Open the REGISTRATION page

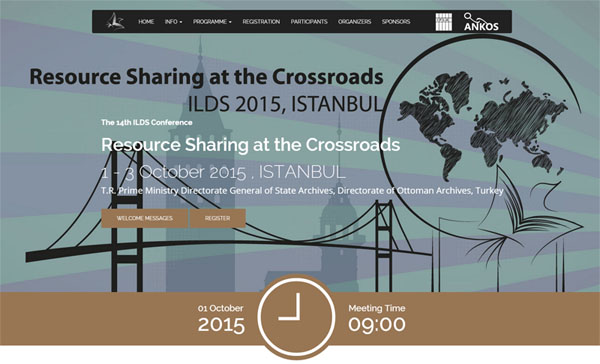point(261,21)
